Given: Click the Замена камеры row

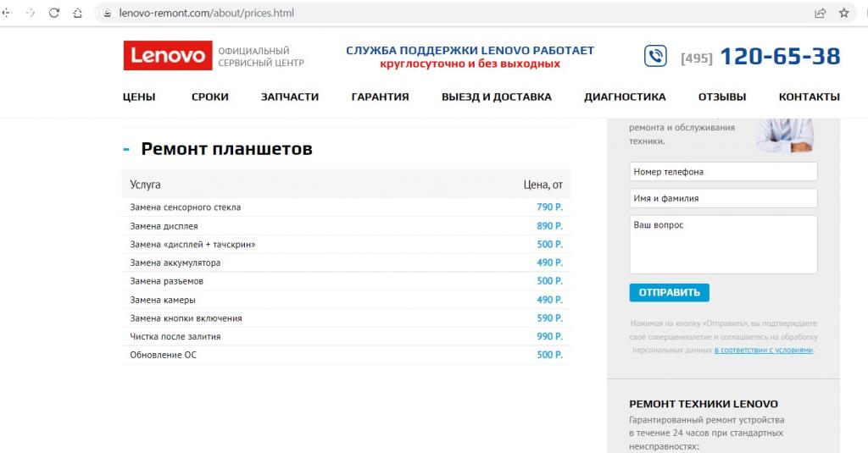Looking at the screenshot, I should (x=346, y=300).
